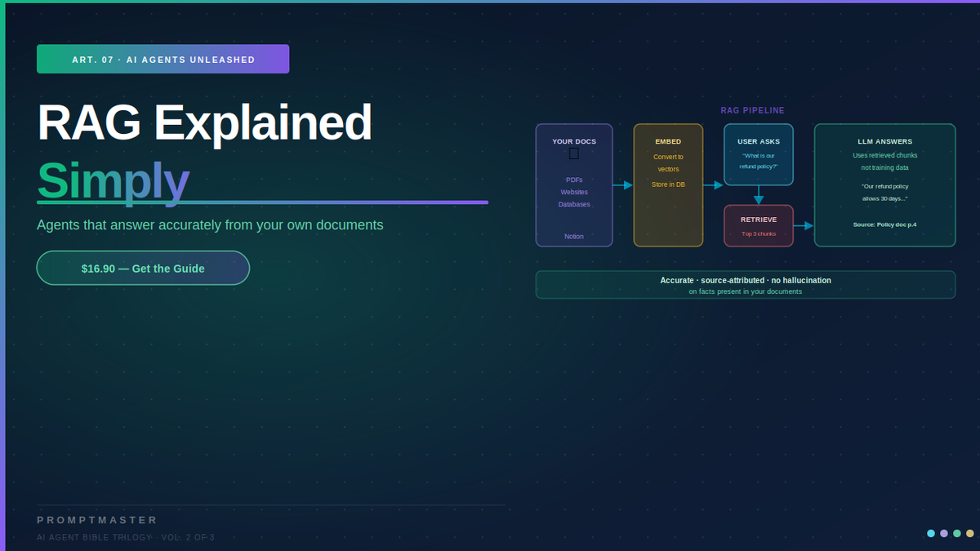
Task: Click the "ART. 07 · AI AGENTS UNLEASHED" badge
Action: point(163,59)
